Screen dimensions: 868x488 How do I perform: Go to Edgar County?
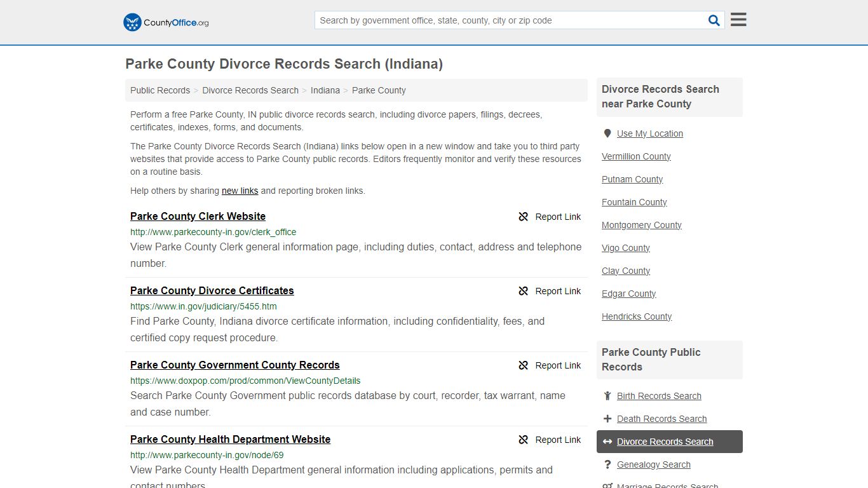click(x=629, y=294)
